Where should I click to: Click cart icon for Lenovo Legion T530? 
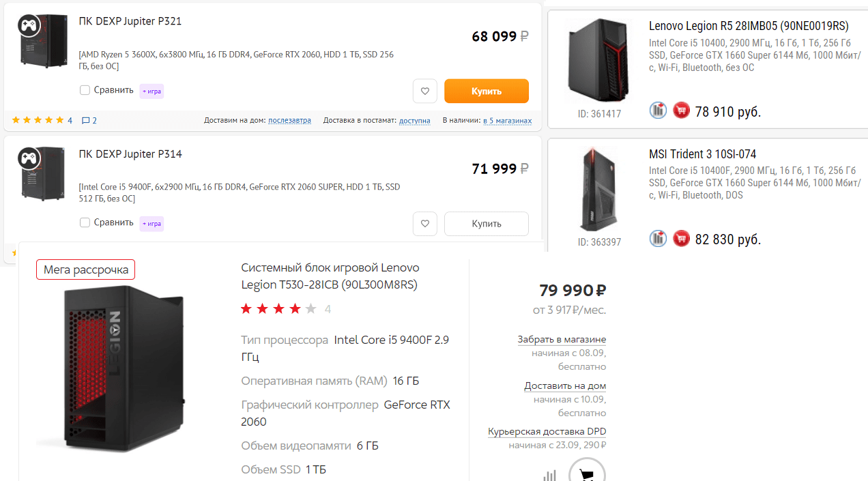click(586, 473)
